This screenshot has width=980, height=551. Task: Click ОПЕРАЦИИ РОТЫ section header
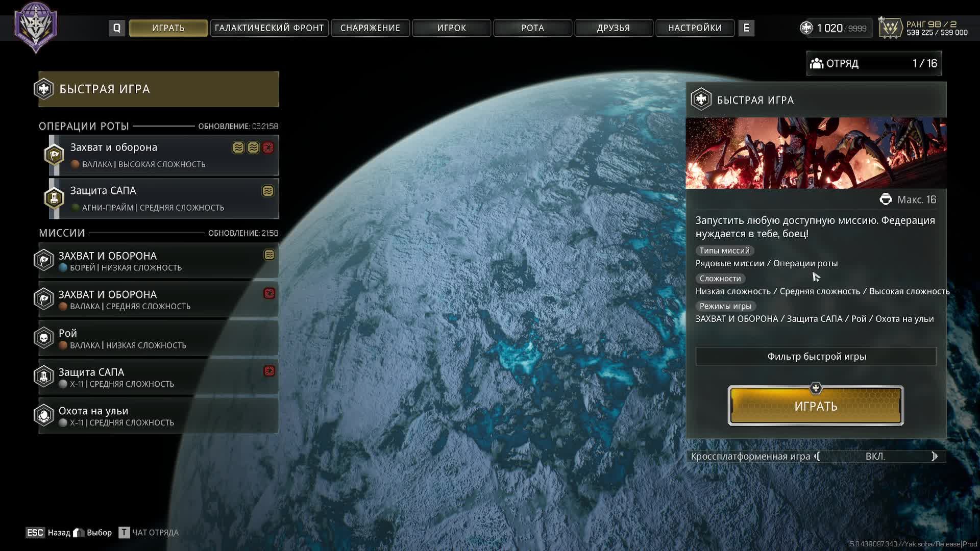84,126
